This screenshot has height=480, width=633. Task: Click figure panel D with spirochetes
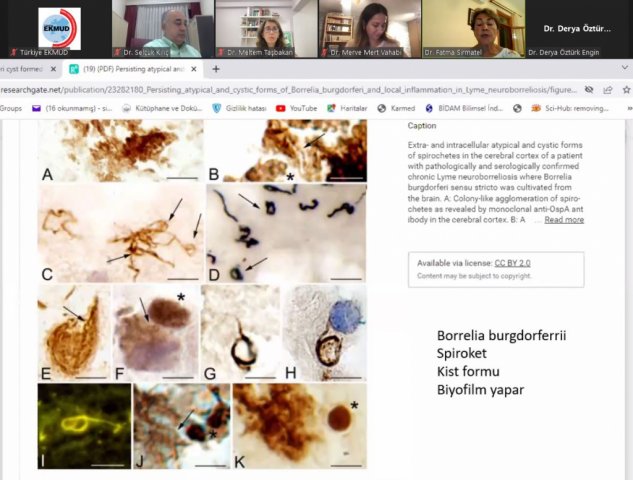287,233
